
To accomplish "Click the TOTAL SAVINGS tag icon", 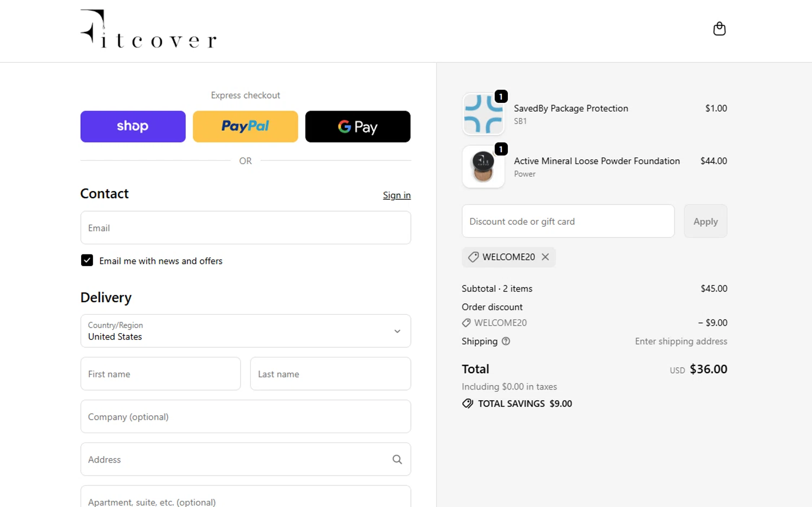I will click(467, 404).
